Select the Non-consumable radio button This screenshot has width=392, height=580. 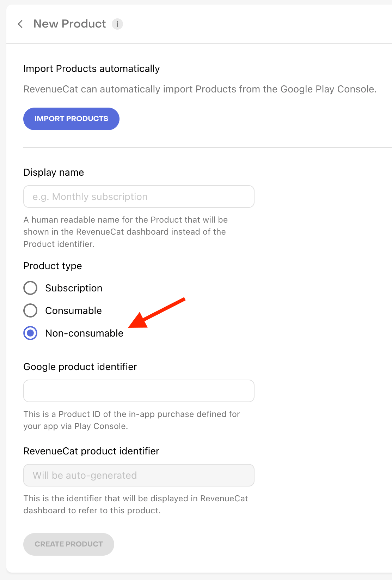click(30, 333)
